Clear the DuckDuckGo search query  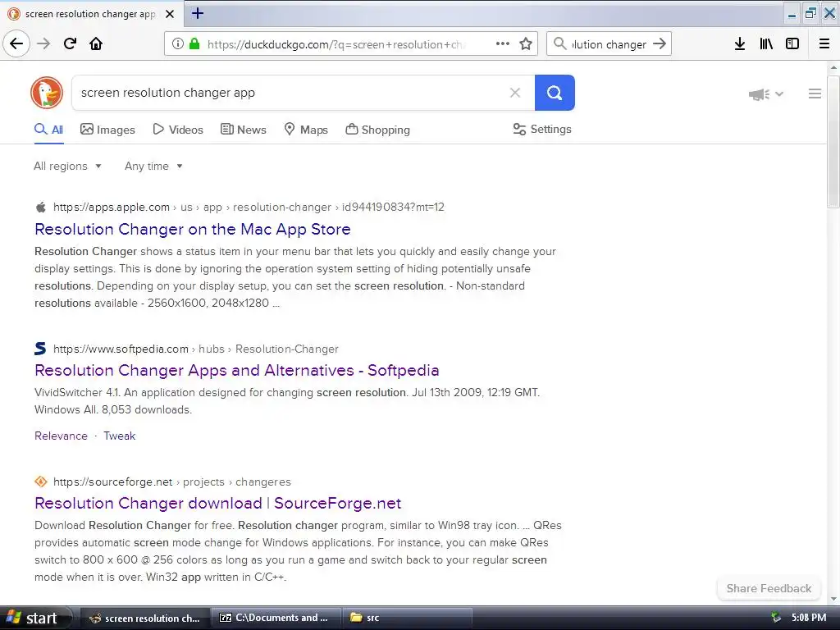515,93
